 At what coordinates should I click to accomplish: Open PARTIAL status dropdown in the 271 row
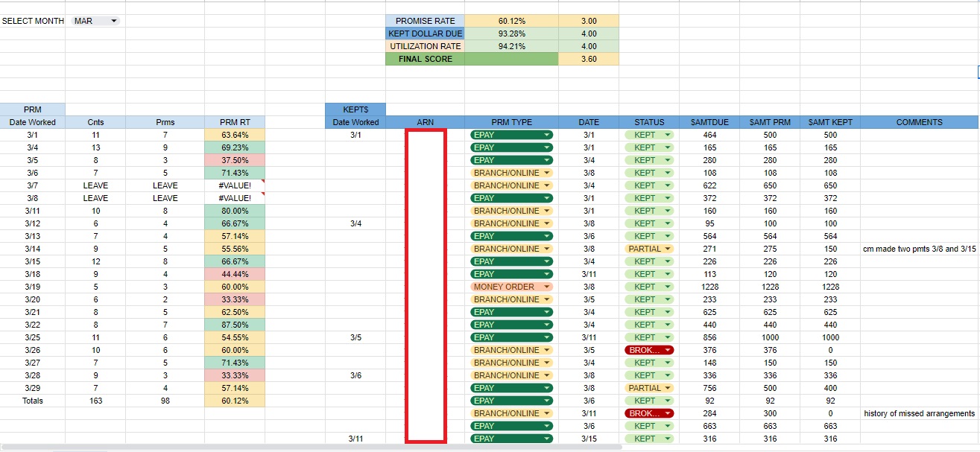pyautogui.click(x=649, y=249)
